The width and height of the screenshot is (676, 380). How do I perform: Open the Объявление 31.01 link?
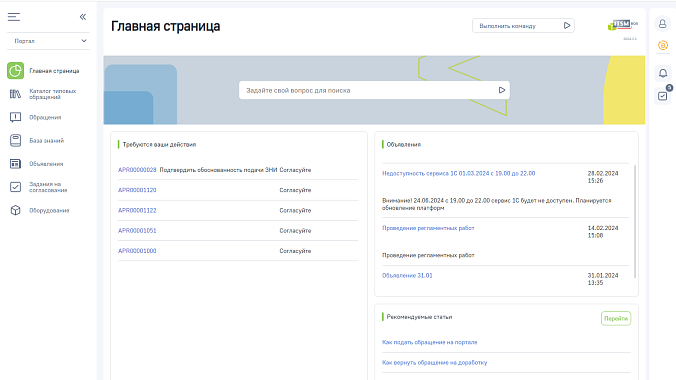407,276
